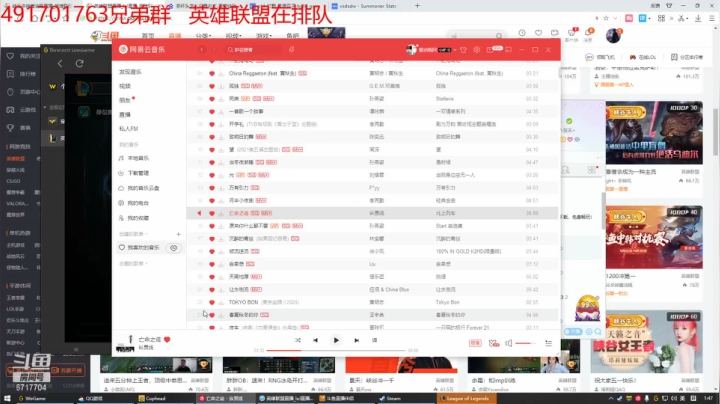Go forward in NetEase Cloud Music header
This screenshot has height=404, width=720.
point(214,50)
